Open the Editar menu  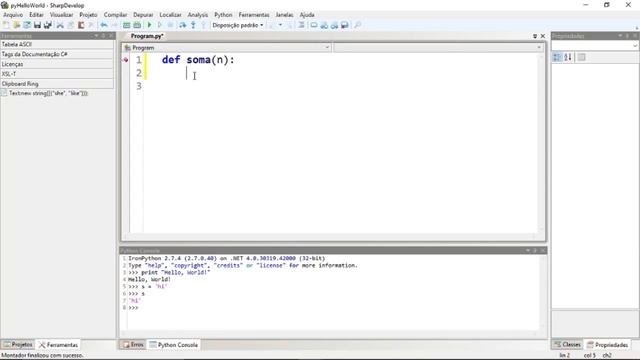point(36,15)
